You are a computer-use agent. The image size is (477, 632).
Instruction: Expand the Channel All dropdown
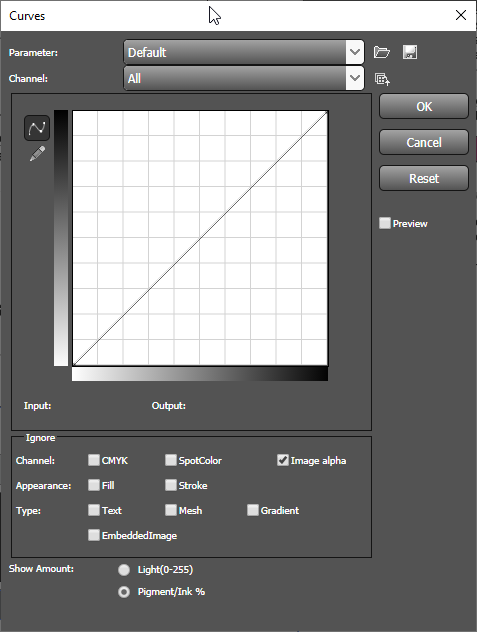click(x=244, y=78)
